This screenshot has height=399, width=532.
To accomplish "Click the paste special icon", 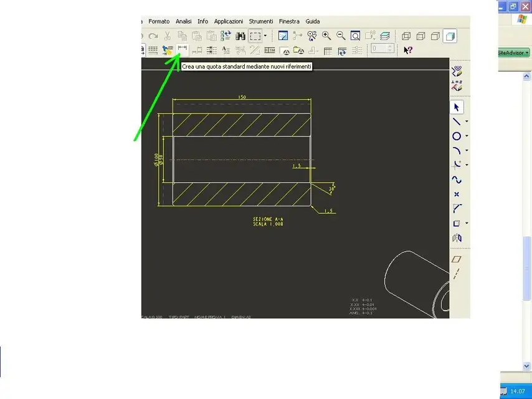I will 211,36.
